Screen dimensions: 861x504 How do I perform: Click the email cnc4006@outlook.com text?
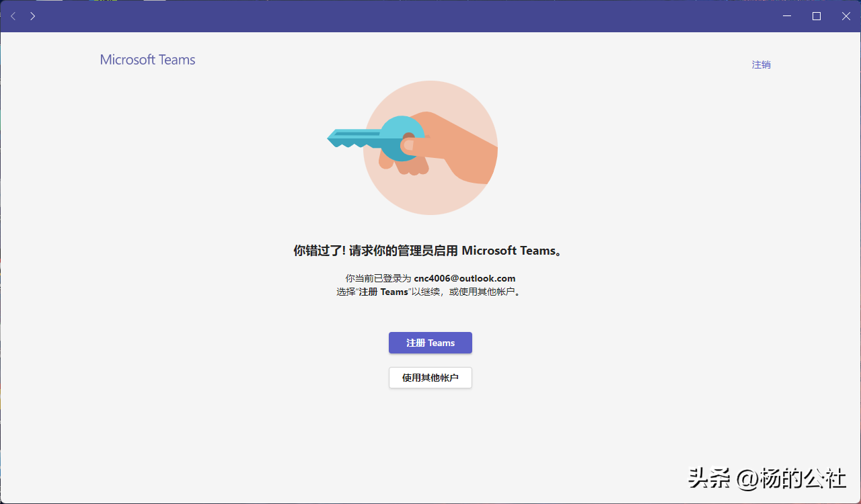point(465,278)
